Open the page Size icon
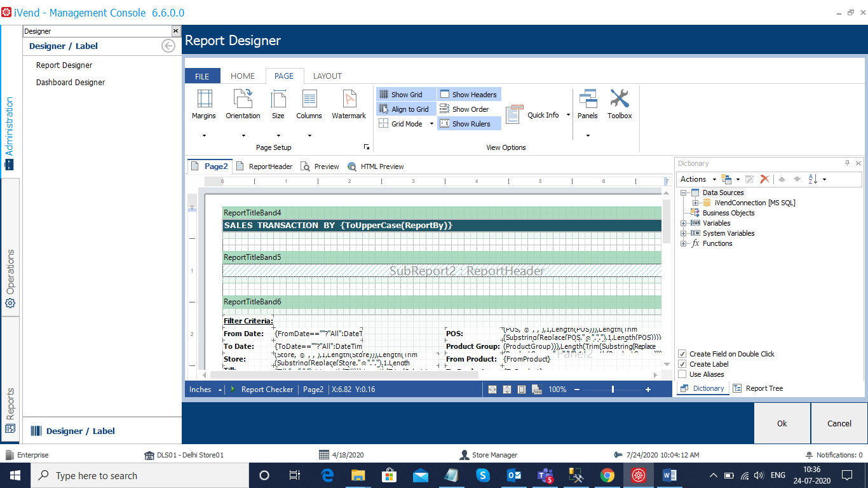Image resolution: width=868 pixels, height=488 pixels. coord(278,99)
